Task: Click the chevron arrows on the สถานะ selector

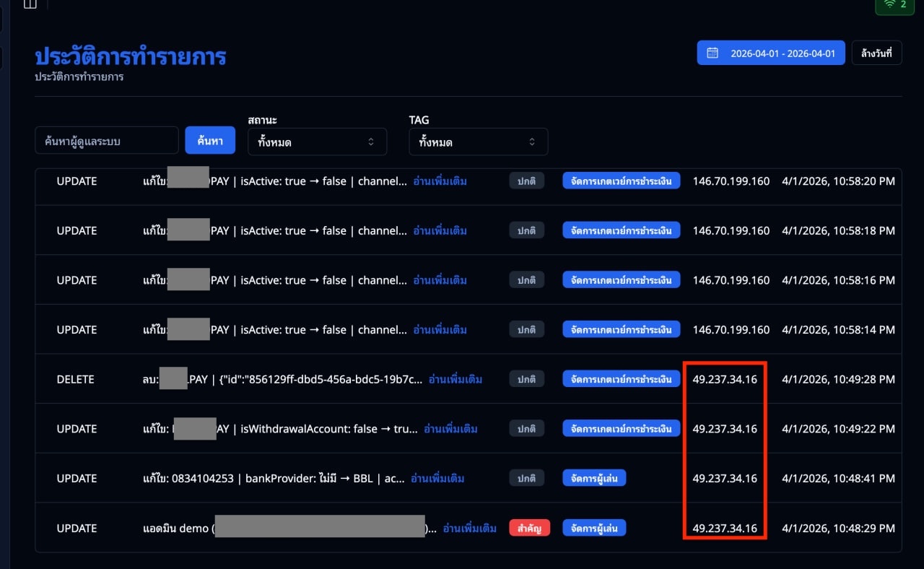Action: (x=371, y=142)
